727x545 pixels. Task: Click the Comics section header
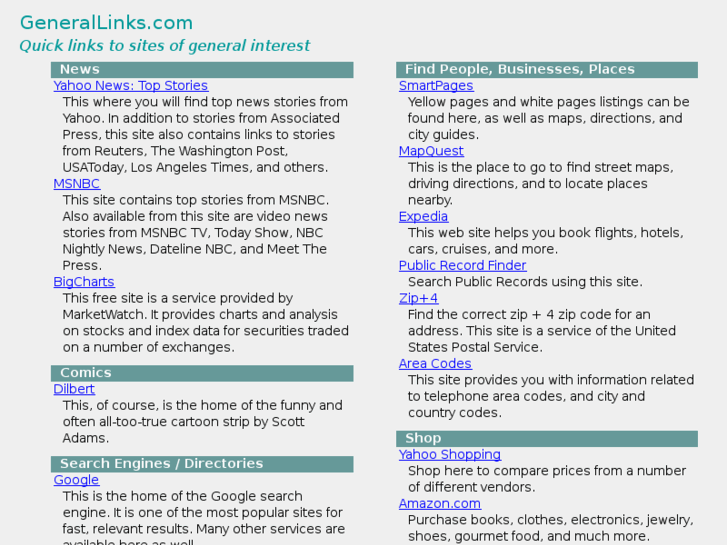[202, 373]
